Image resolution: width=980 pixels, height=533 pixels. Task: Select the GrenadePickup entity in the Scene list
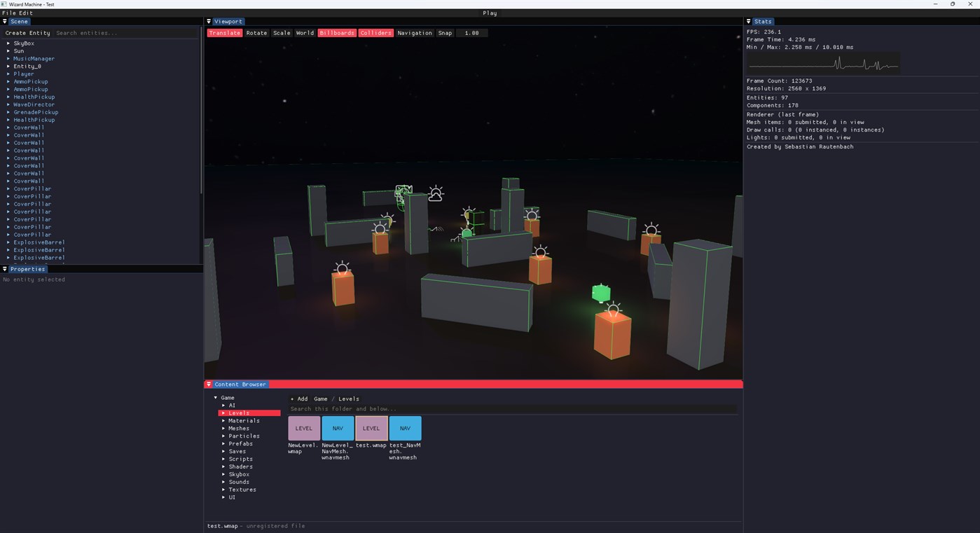click(x=36, y=112)
